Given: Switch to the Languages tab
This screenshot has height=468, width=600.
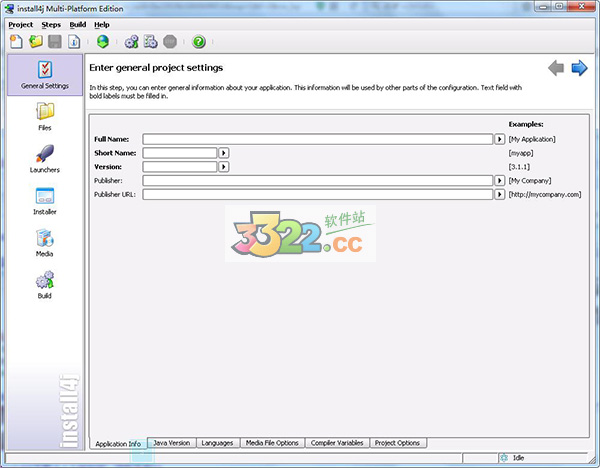Looking at the screenshot, I should tap(217, 443).
